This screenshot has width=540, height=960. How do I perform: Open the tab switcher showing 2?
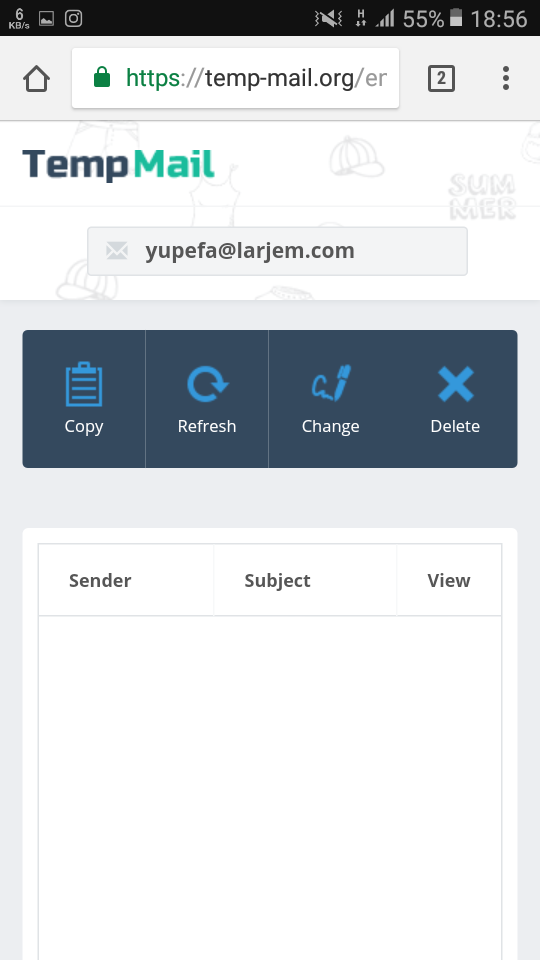pos(441,79)
